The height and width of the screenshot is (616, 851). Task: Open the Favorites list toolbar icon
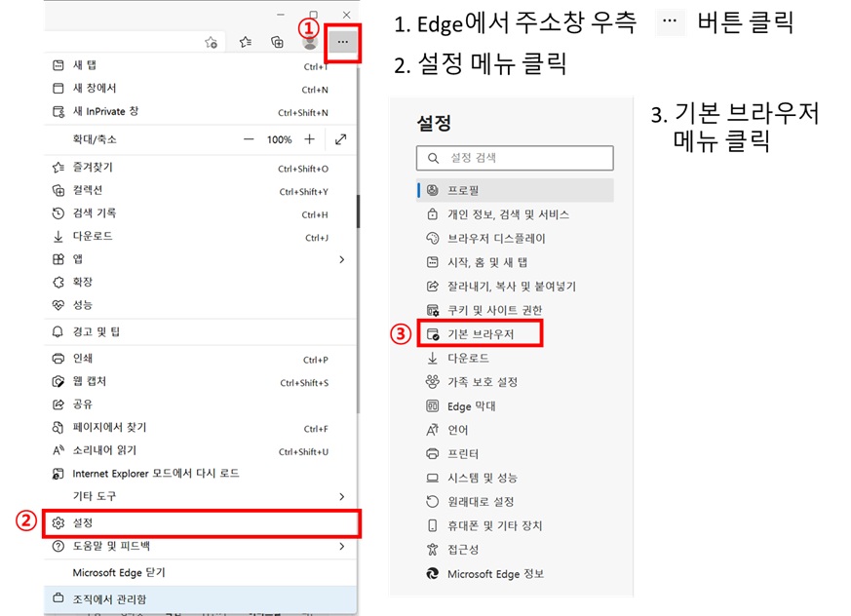click(x=246, y=42)
